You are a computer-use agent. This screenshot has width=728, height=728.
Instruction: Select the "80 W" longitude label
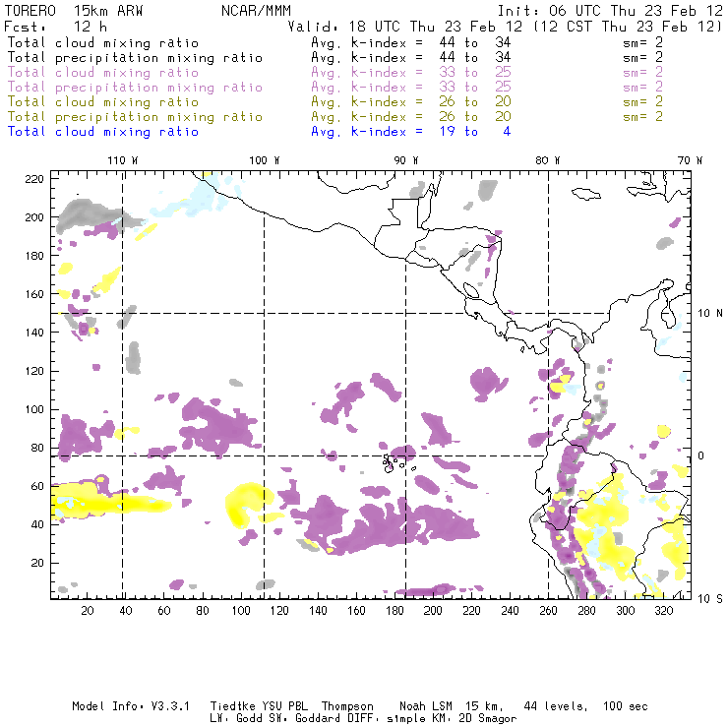click(x=548, y=160)
